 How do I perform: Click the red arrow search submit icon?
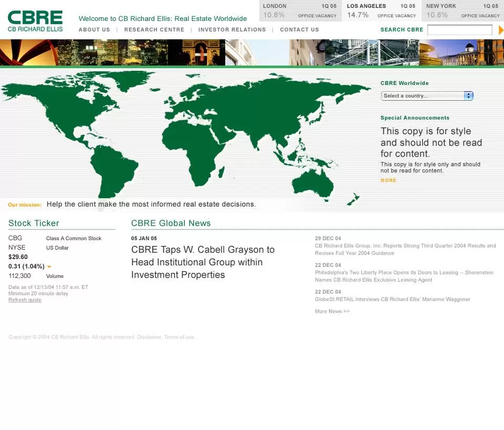pyautogui.click(x=500, y=30)
